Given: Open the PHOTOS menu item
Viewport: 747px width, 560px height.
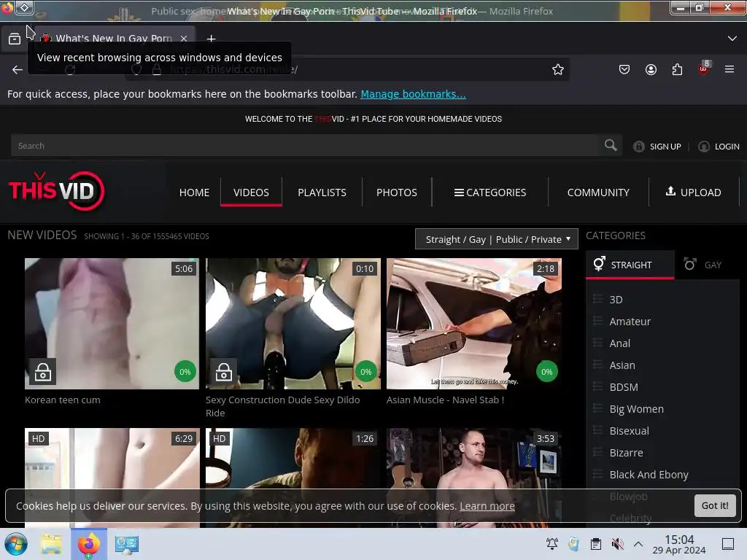Looking at the screenshot, I should pyautogui.click(x=397, y=192).
